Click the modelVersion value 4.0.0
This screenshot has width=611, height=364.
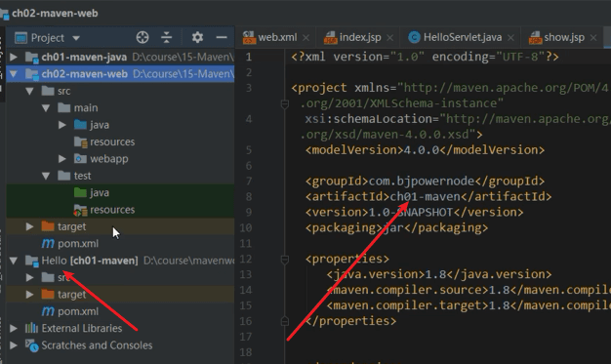point(422,150)
